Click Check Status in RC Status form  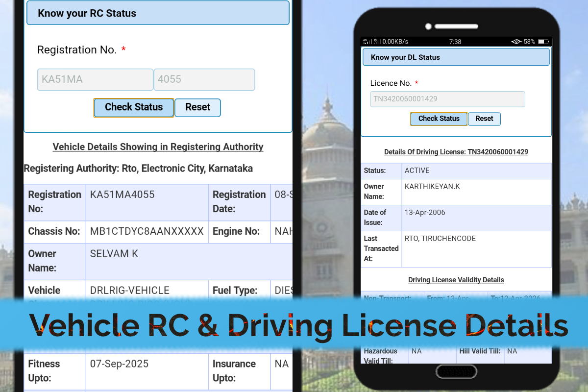point(134,107)
